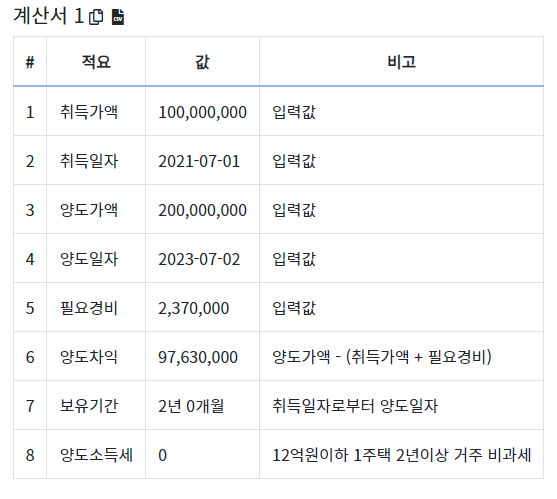Select the 취득가액 row label
This screenshot has height=499, width=557.
click(x=89, y=112)
